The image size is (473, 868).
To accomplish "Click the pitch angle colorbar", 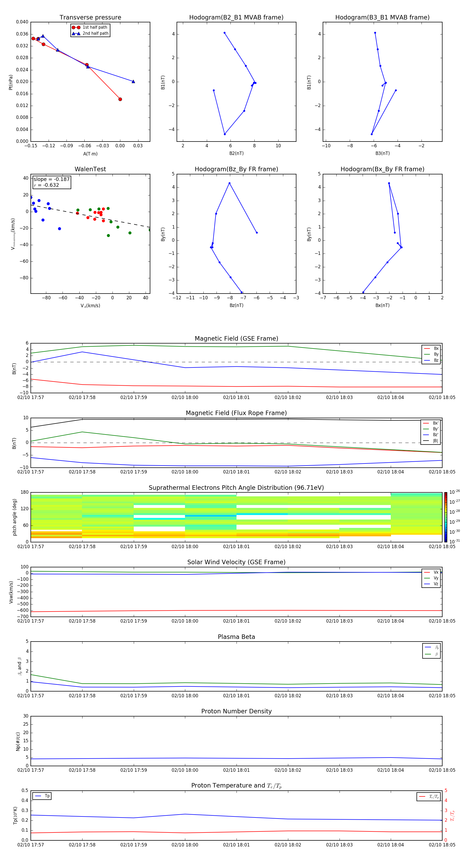I will [x=446, y=517].
